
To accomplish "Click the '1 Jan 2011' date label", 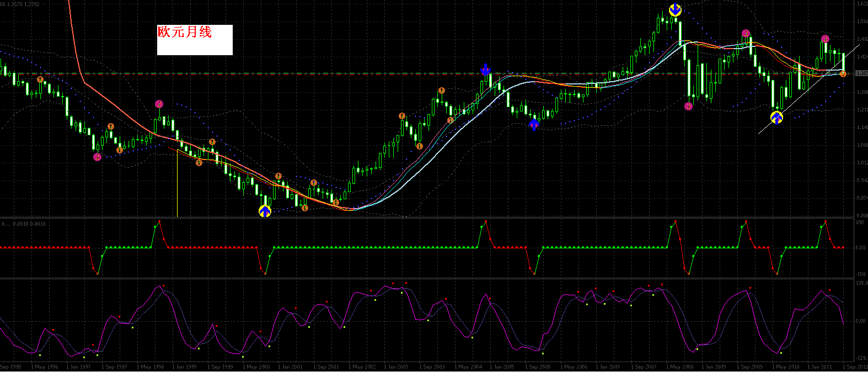I will (x=820, y=367).
